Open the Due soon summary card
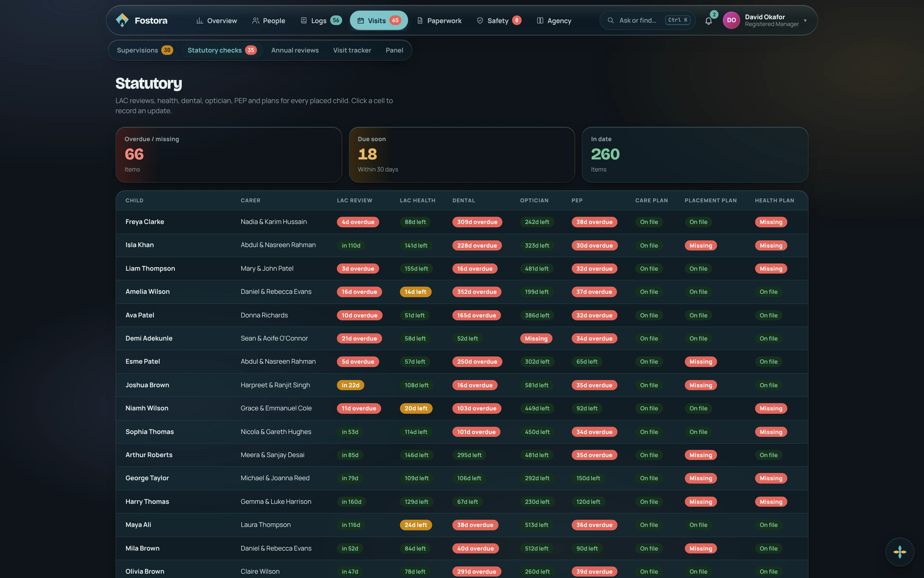 click(462, 154)
